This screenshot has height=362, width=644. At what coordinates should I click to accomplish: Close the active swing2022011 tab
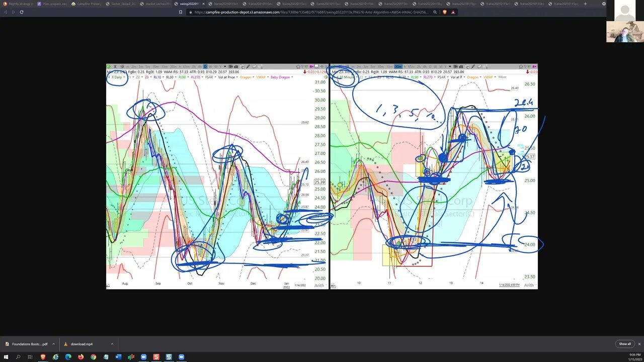pyautogui.click(x=203, y=4)
